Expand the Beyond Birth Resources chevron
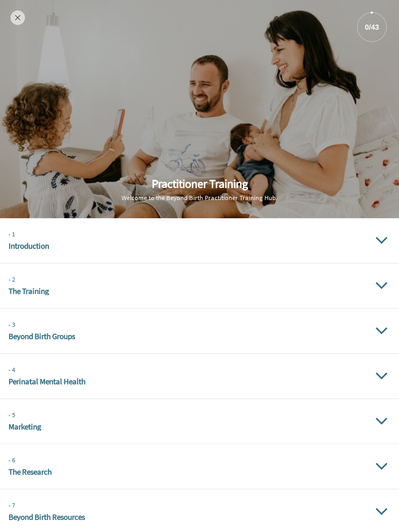Screen dimensions: 399x532 click(381, 511)
